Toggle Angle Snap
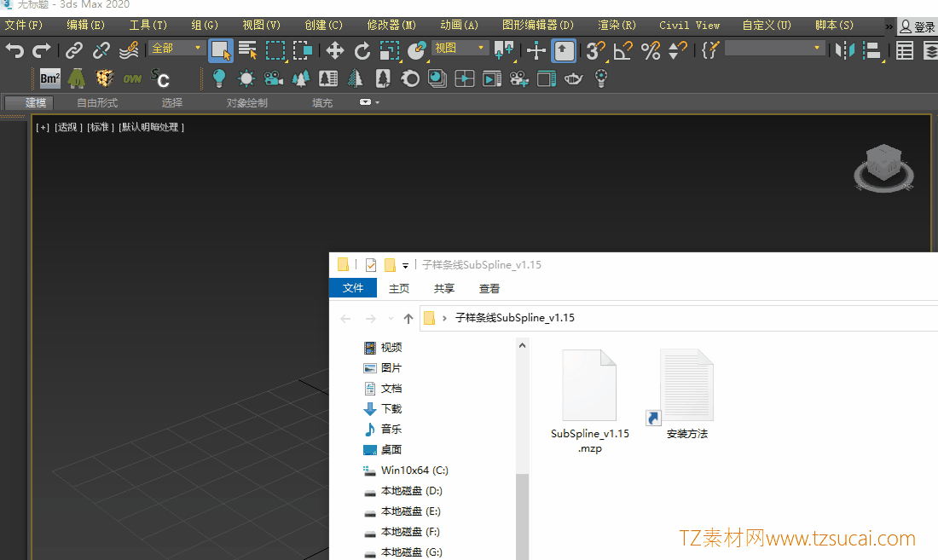 622,50
